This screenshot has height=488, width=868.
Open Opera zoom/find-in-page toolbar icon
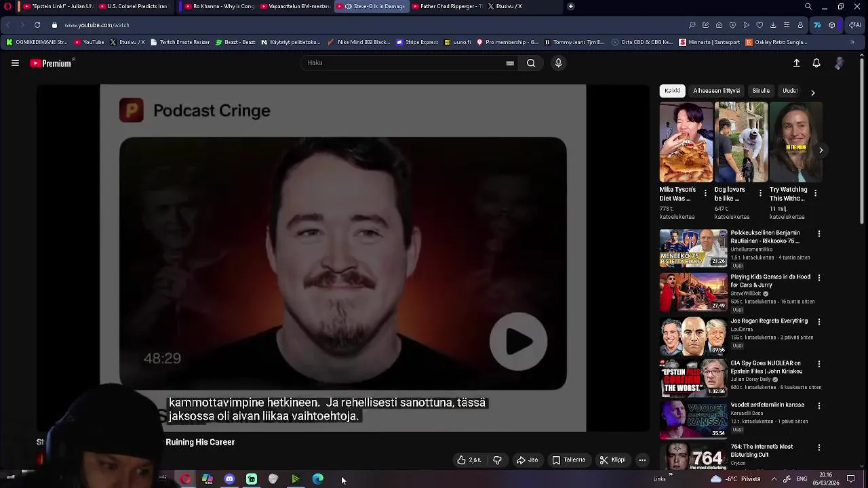692,25
